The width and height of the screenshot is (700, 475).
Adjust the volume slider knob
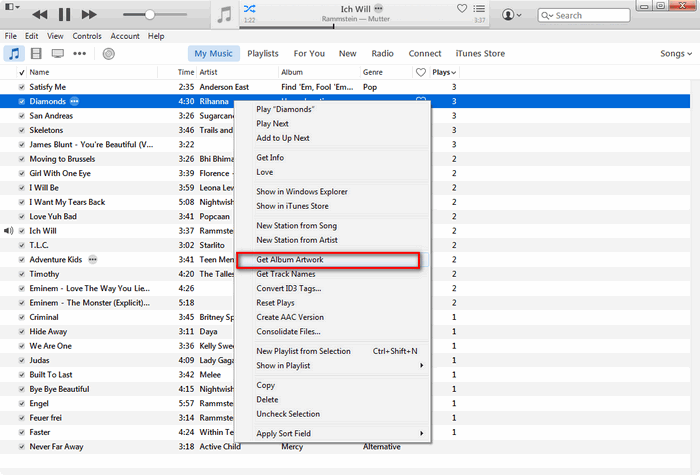(x=150, y=15)
